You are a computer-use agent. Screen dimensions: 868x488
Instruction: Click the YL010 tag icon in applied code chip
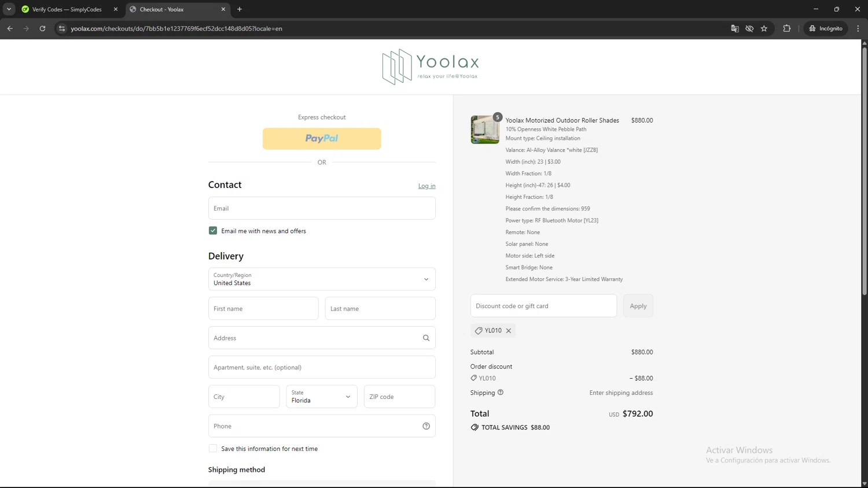click(x=479, y=331)
